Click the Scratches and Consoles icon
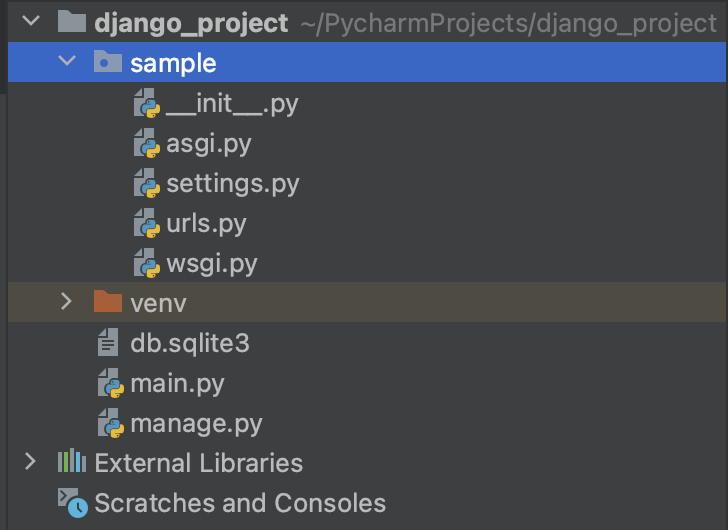 point(72,502)
